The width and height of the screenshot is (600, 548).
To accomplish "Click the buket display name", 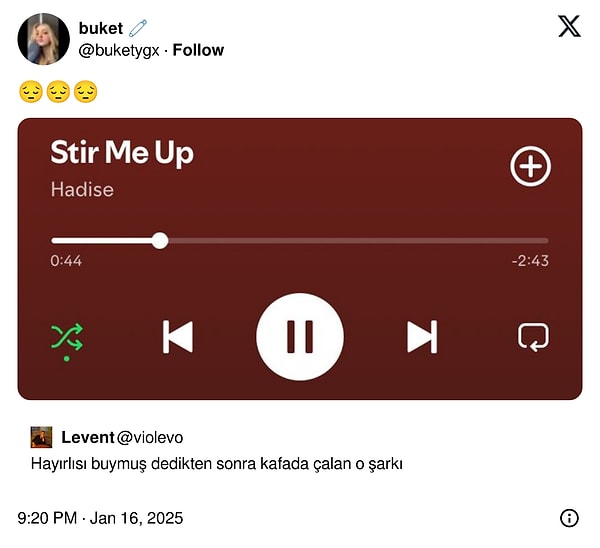I will pos(101,28).
